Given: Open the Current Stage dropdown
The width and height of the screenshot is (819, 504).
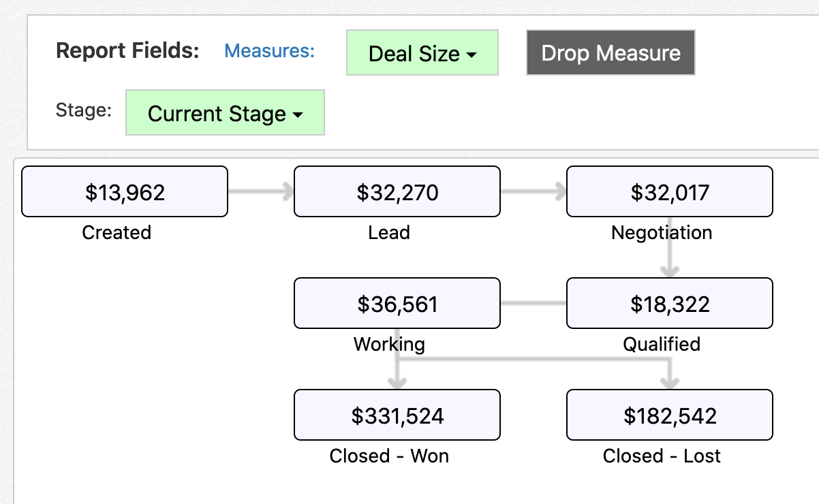Looking at the screenshot, I should (x=224, y=112).
